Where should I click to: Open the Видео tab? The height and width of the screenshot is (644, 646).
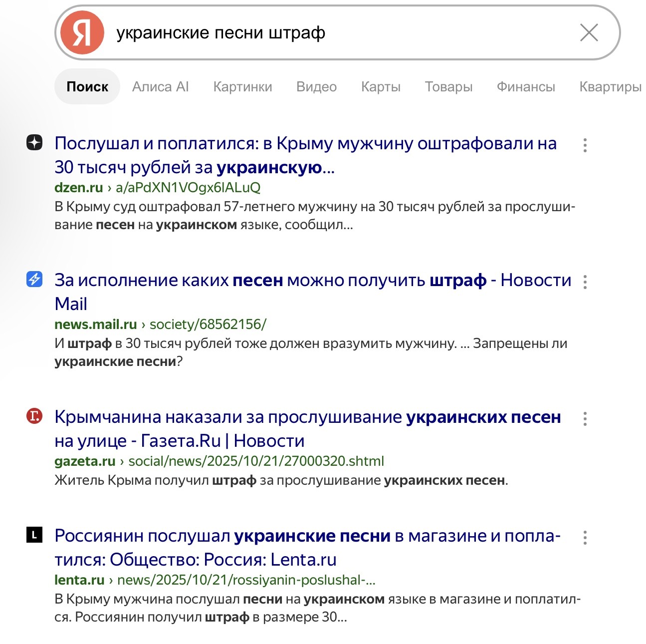(x=317, y=87)
